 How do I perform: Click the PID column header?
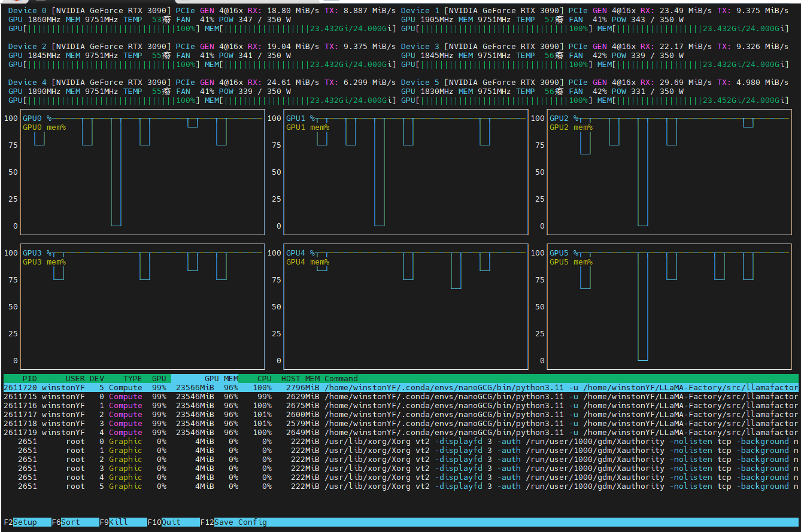point(29,378)
